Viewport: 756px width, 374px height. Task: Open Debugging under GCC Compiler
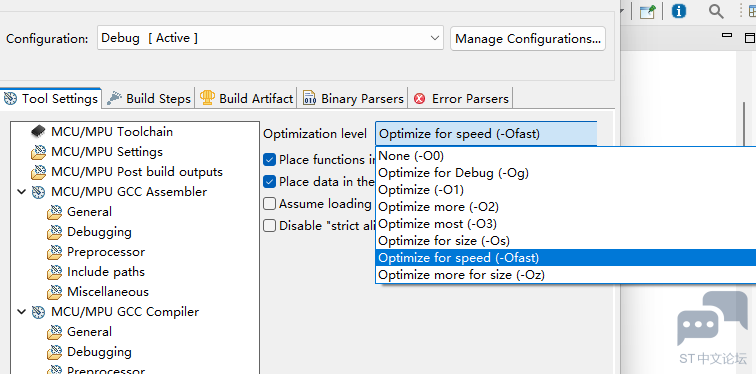pos(99,352)
